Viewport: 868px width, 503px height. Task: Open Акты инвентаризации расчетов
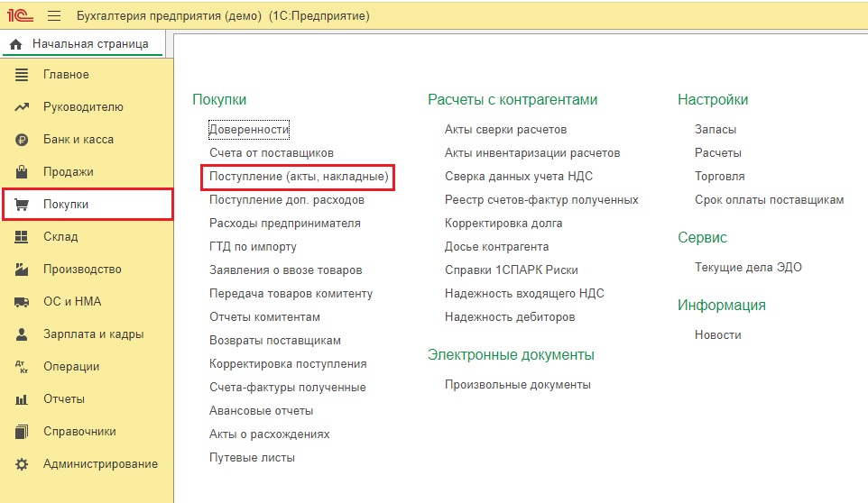(x=532, y=153)
